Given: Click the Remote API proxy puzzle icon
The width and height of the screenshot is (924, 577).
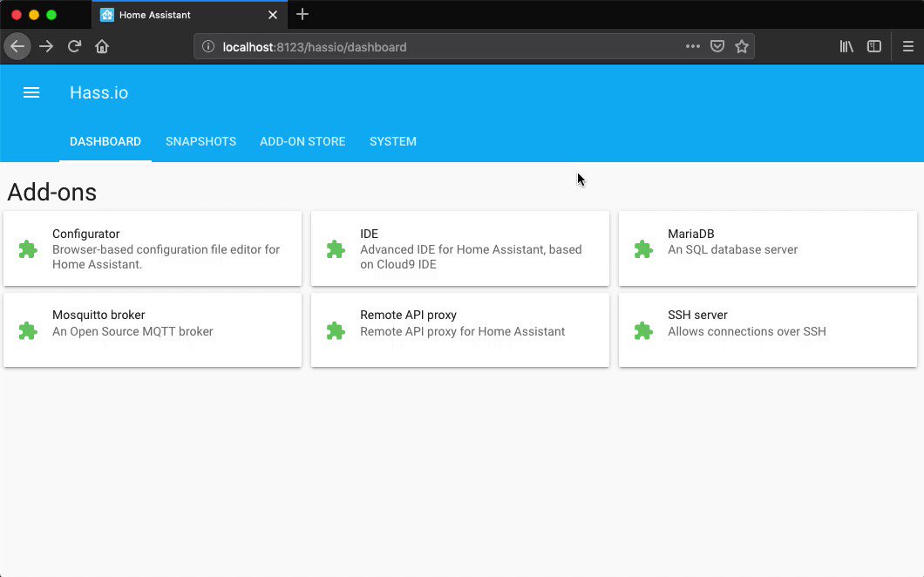Looking at the screenshot, I should (x=336, y=330).
